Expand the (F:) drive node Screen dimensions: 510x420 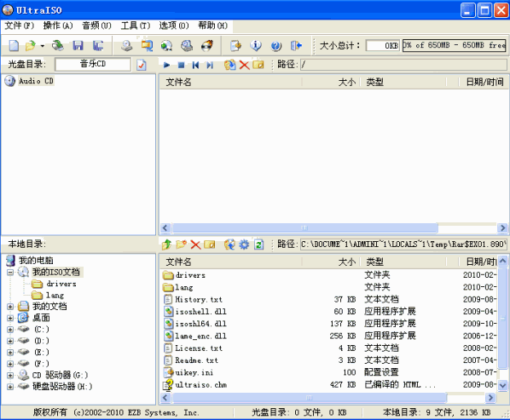coord(10,364)
